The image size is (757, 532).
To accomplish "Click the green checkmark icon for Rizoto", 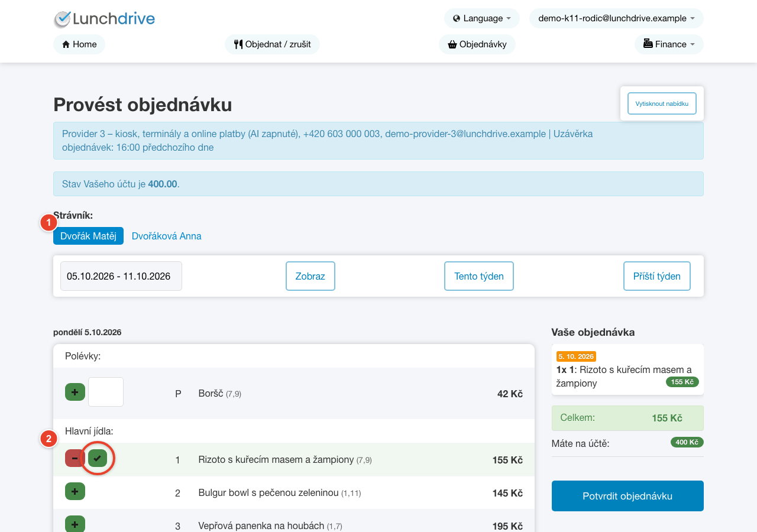I will pos(98,458).
